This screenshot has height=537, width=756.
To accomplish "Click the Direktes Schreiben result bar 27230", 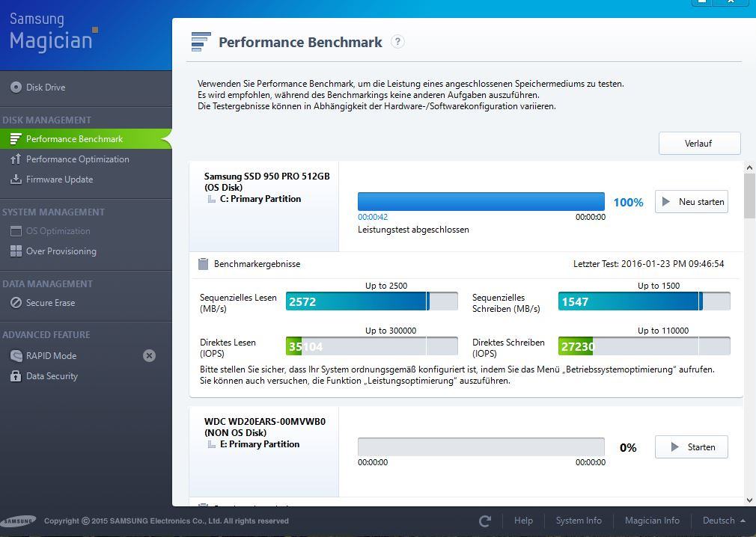I will click(644, 346).
